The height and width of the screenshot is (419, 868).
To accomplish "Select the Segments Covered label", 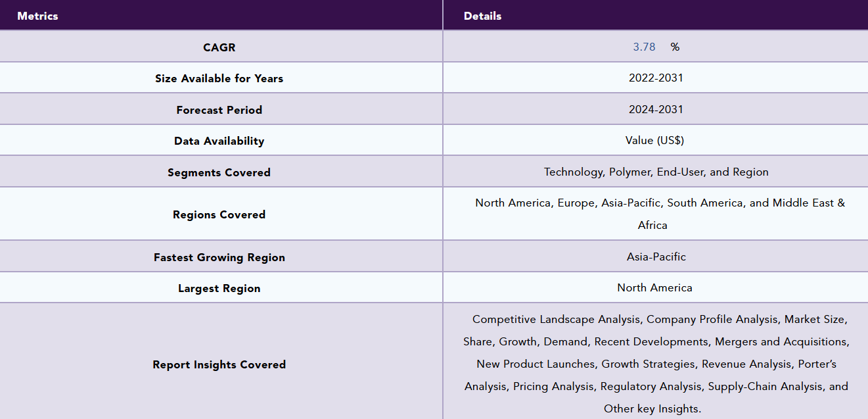I will click(219, 172).
